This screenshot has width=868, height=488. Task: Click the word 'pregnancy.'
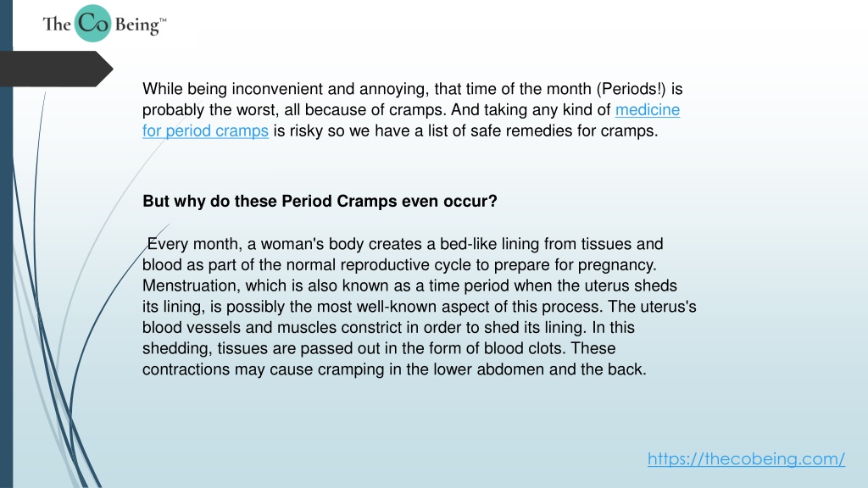[x=617, y=265]
